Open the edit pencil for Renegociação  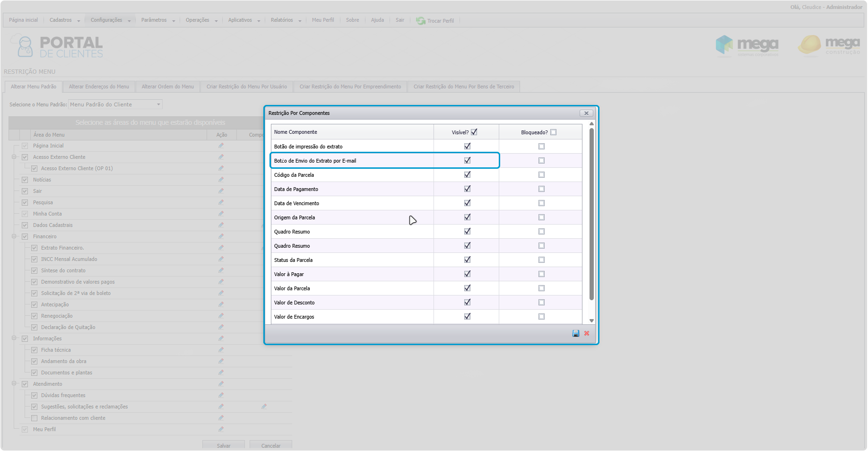221,316
